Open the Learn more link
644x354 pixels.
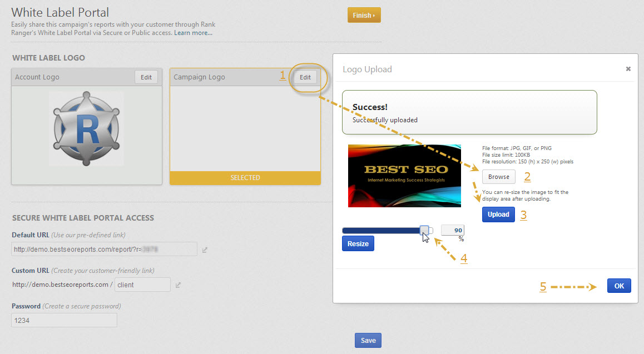[193, 33]
